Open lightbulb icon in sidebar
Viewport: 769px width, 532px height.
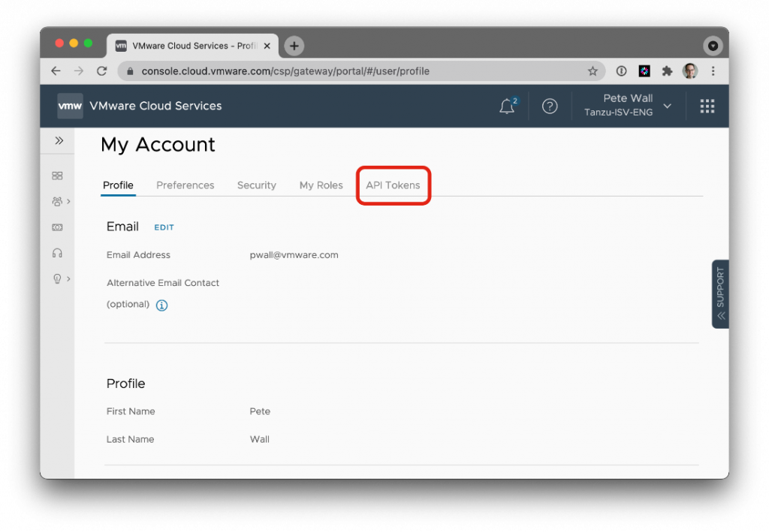tap(57, 278)
